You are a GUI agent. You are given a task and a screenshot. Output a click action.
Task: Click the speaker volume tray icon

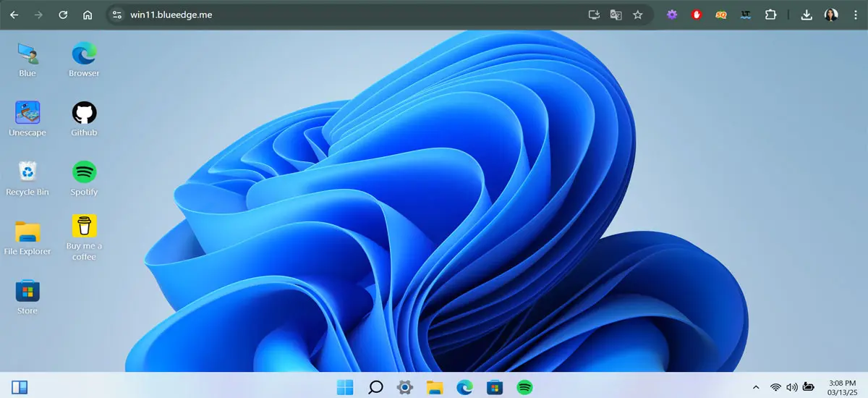point(791,387)
